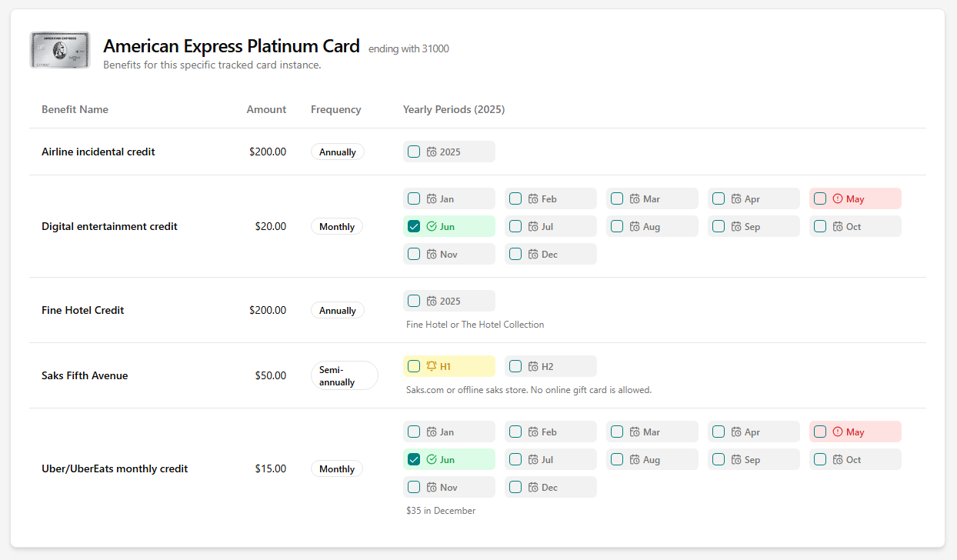Click the red alert icon for Uber credit May
This screenshot has height=560, width=957.
tap(838, 432)
